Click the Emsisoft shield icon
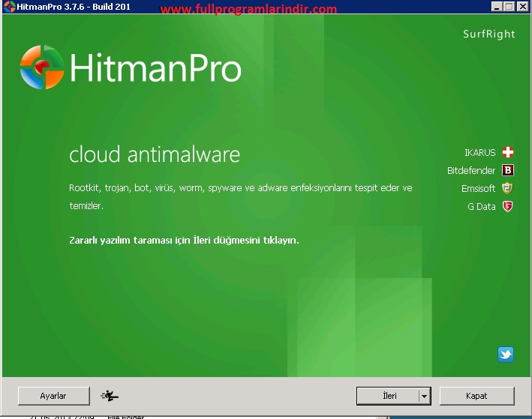The image size is (532, 419). [x=508, y=188]
